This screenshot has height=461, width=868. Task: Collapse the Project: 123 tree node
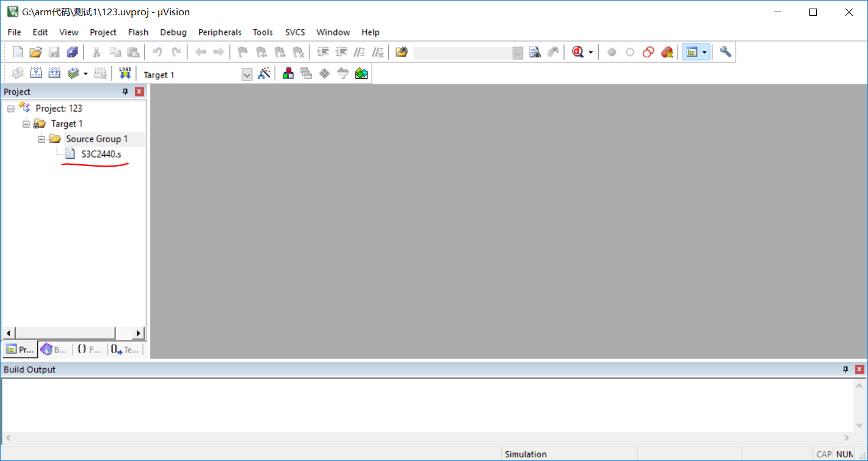pyautogui.click(x=11, y=109)
